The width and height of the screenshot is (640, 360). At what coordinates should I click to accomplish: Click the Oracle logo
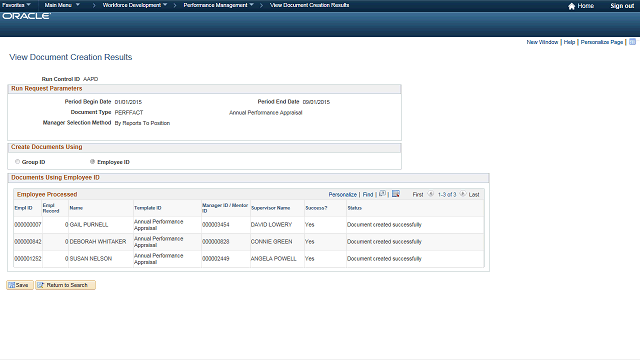[27, 16]
